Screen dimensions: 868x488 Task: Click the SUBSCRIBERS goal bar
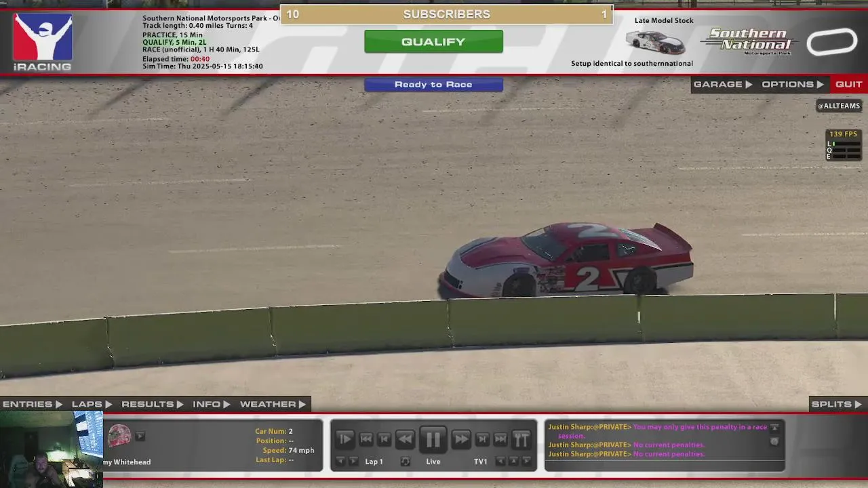pyautogui.click(x=446, y=14)
